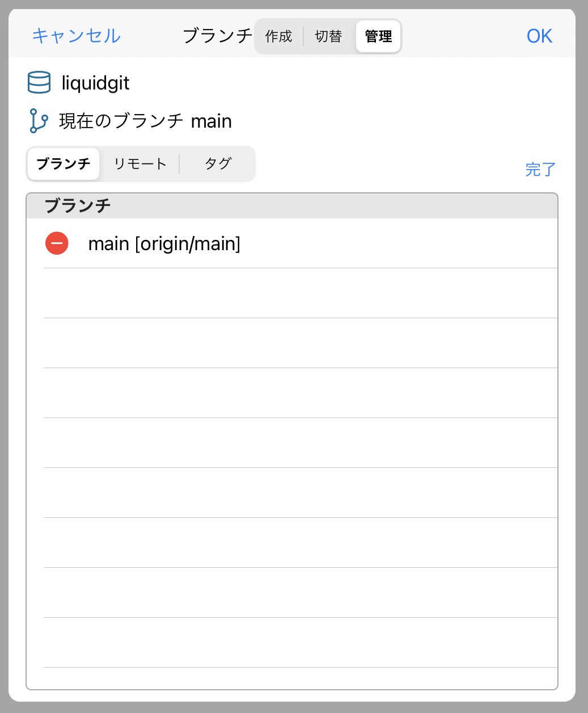
Task: Click the 現在のブランチ main label
Action: click(145, 121)
